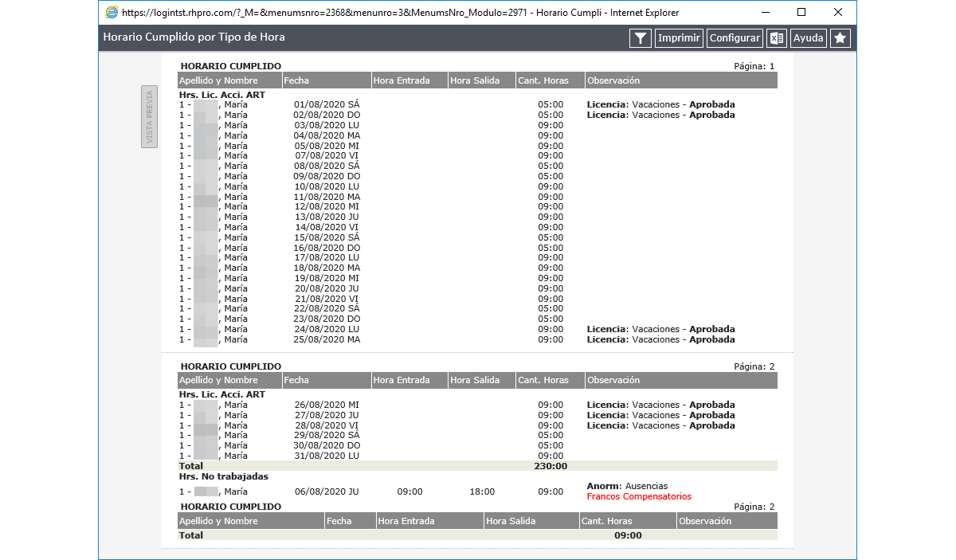Select the 01/08/2020 SÁ row date
The image size is (956, 560).
coord(327,104)
